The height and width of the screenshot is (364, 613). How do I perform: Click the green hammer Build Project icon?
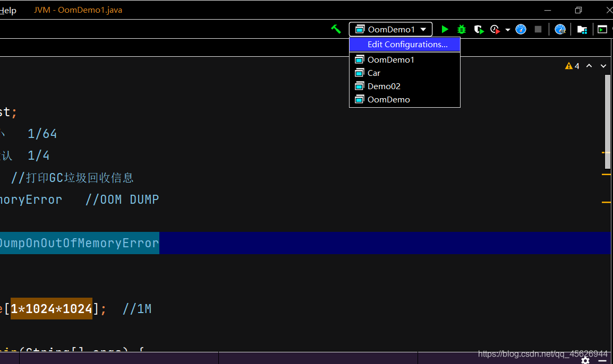pyautogui.click(x=336, y=29)
